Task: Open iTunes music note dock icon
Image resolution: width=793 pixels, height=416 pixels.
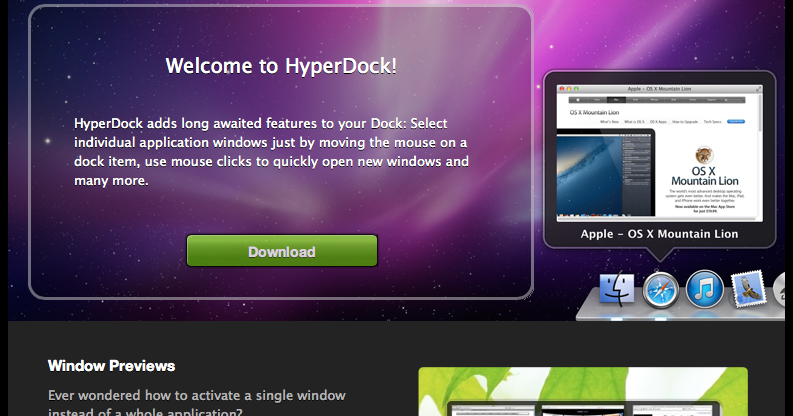Action: tap(704, 289)
